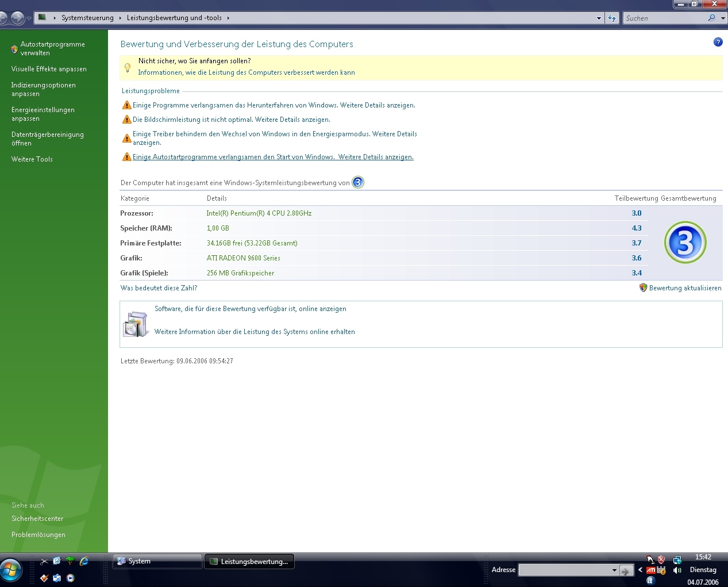
Task: Click the forward navigation arrow button
Action: click(18, 18)
